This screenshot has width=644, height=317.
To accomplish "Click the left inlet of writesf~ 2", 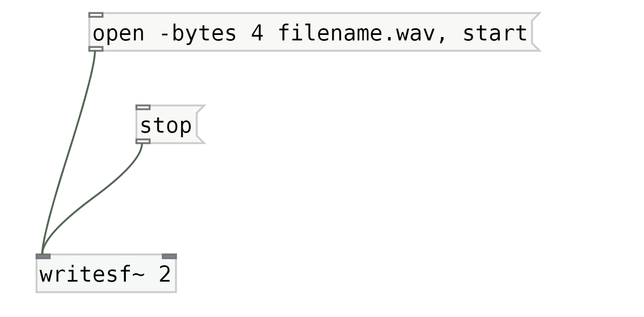I will coord(43,256).
